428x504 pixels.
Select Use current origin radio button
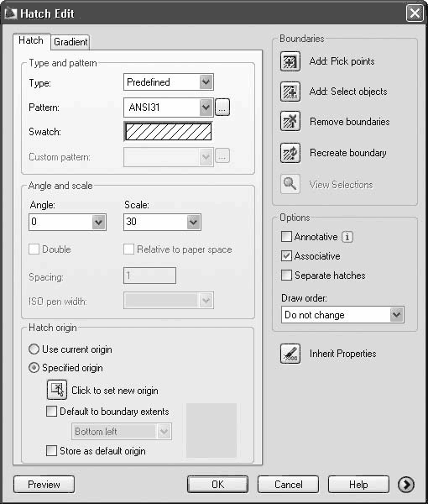click(34, 349)
